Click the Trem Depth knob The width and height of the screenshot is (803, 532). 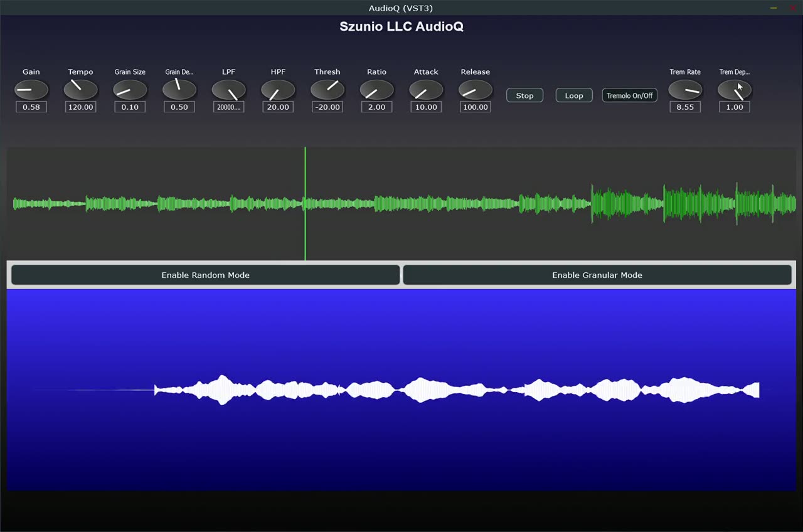(735, 90)
